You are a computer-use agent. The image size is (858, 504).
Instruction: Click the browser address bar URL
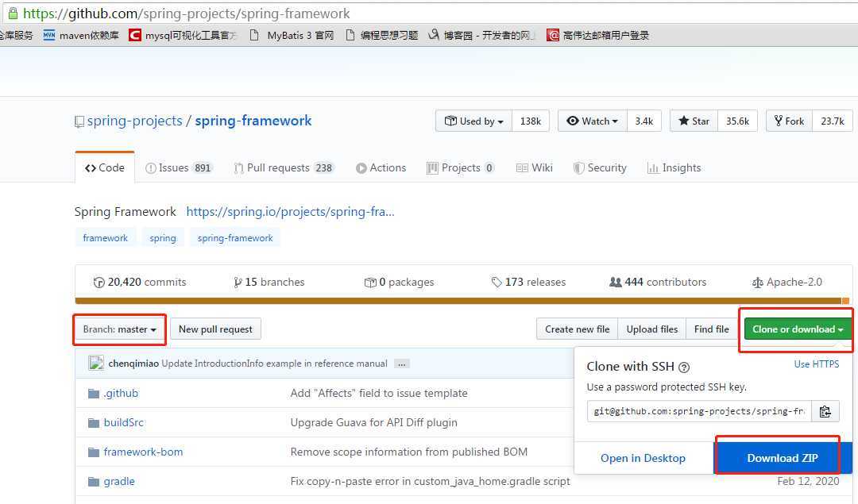coord(187,13)
